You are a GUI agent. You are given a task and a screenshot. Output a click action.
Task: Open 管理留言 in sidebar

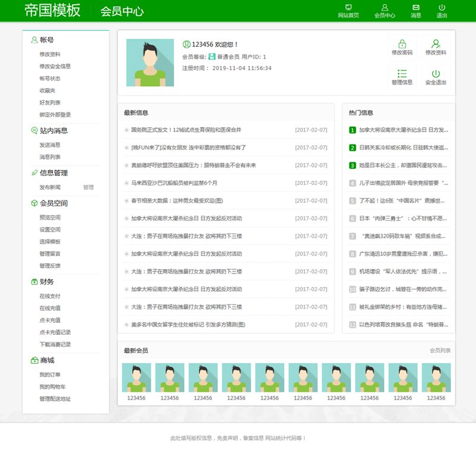point(50,254)
